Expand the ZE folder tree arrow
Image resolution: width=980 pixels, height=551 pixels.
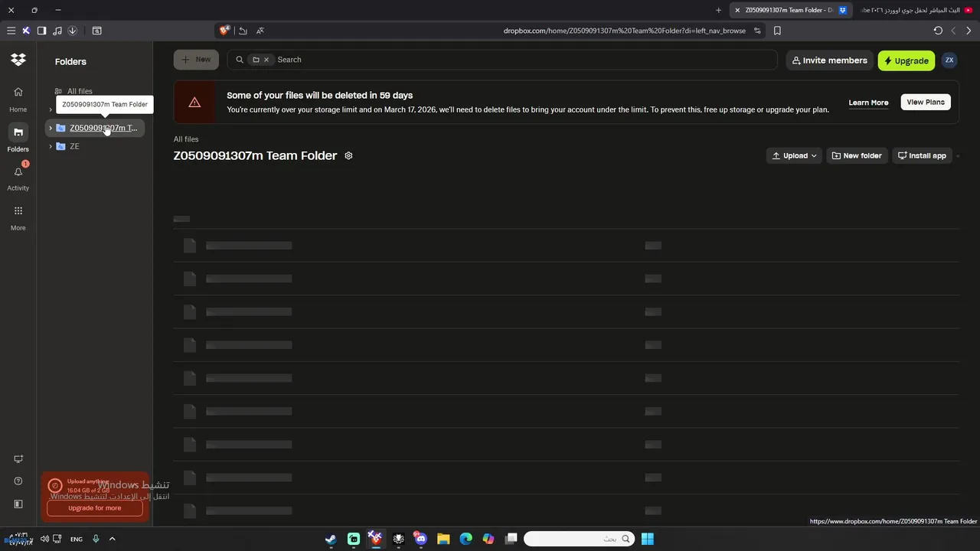point(51,146)
